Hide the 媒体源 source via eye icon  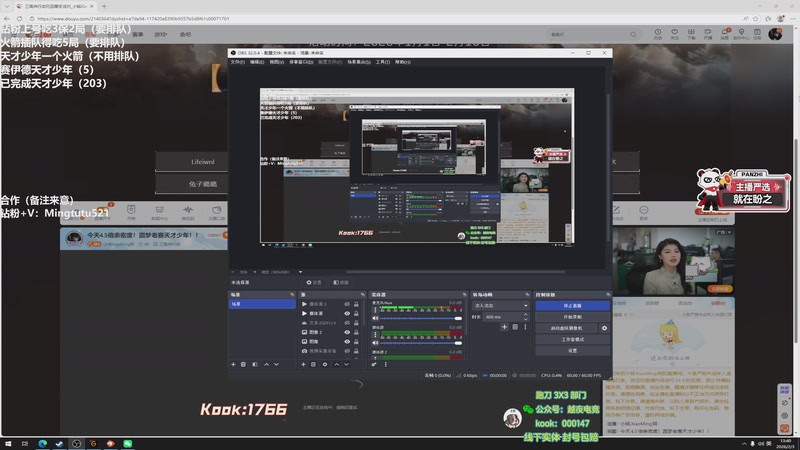tap(347, 313)
